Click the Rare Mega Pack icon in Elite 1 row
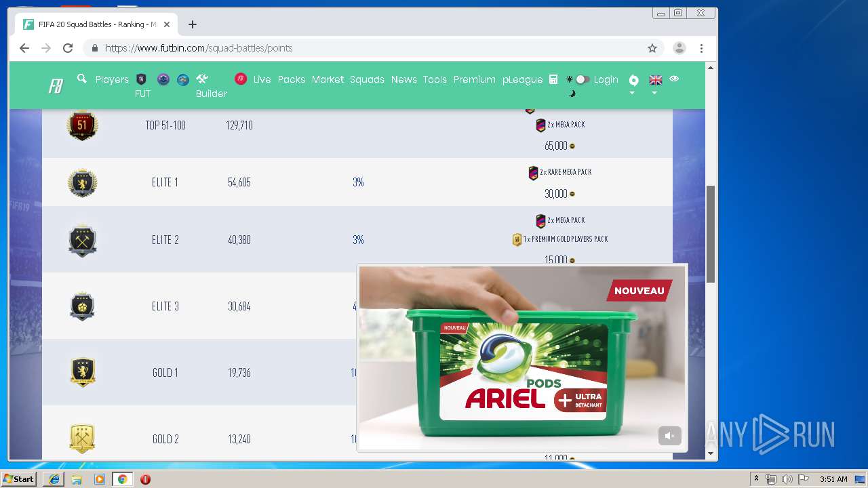Viewport: 868px width, 488px height. tap(533, 173)
